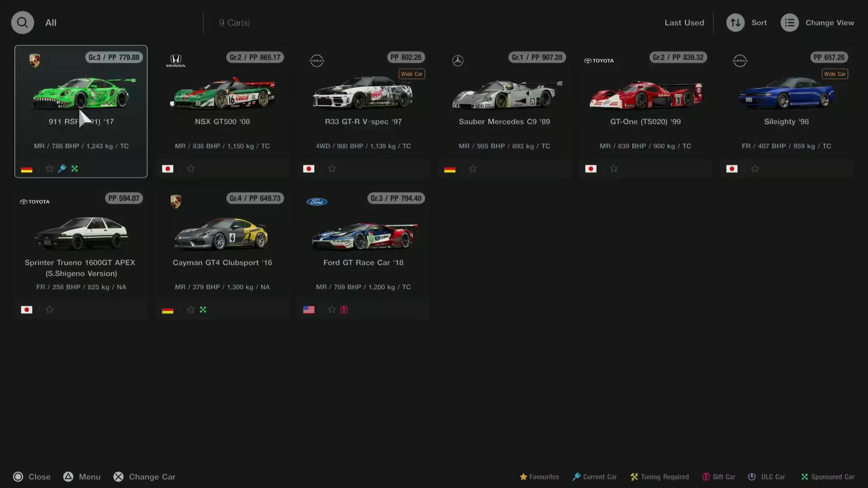The image size is (868, 488).
Task: Click Japanese flag on Sileighty card
Action: (732, 169)
